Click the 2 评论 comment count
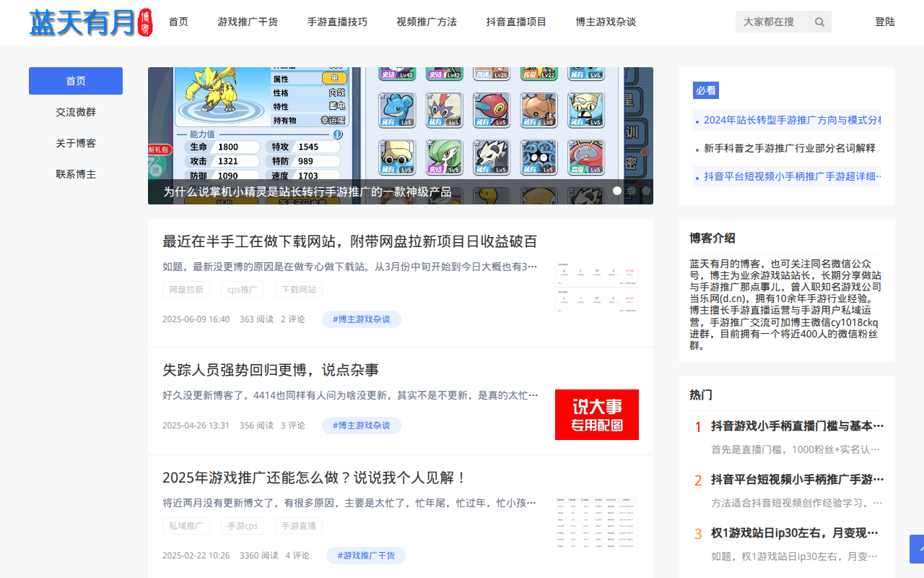 coord(293,319)
